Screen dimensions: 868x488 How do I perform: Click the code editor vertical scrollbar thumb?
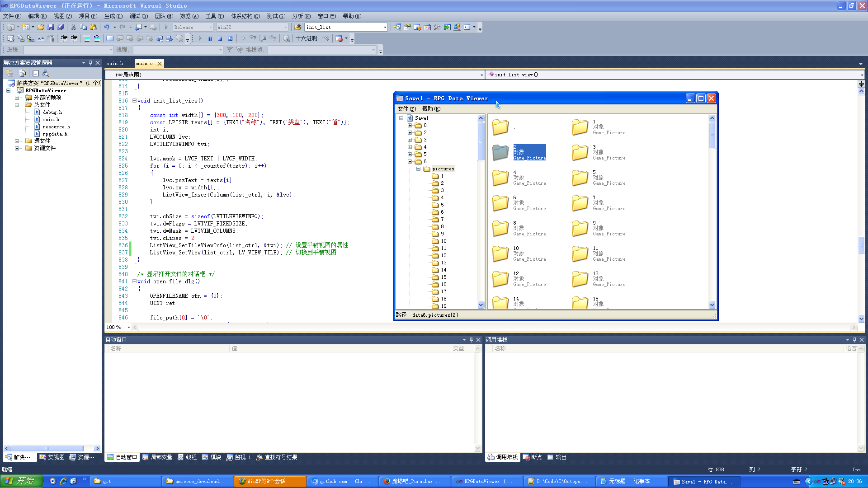(x=861, y=245)
